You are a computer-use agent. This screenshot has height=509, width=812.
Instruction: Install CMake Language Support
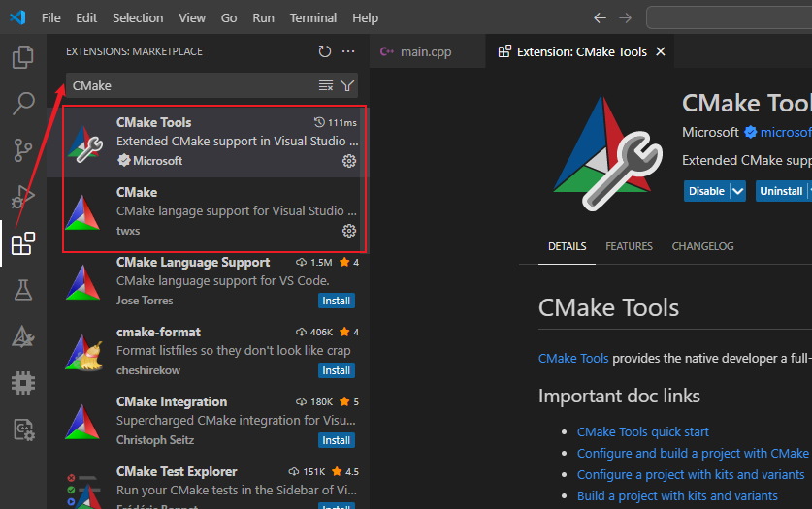click(336, 301)
